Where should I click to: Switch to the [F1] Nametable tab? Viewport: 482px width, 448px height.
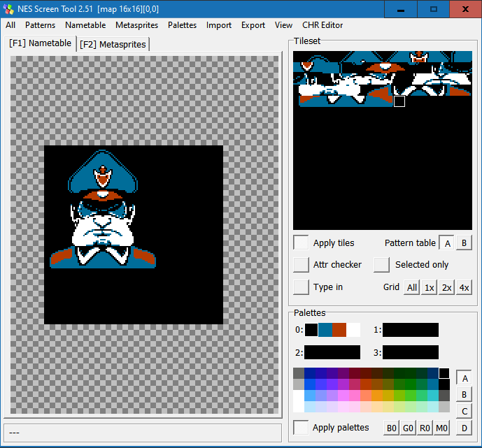[41, 43]
